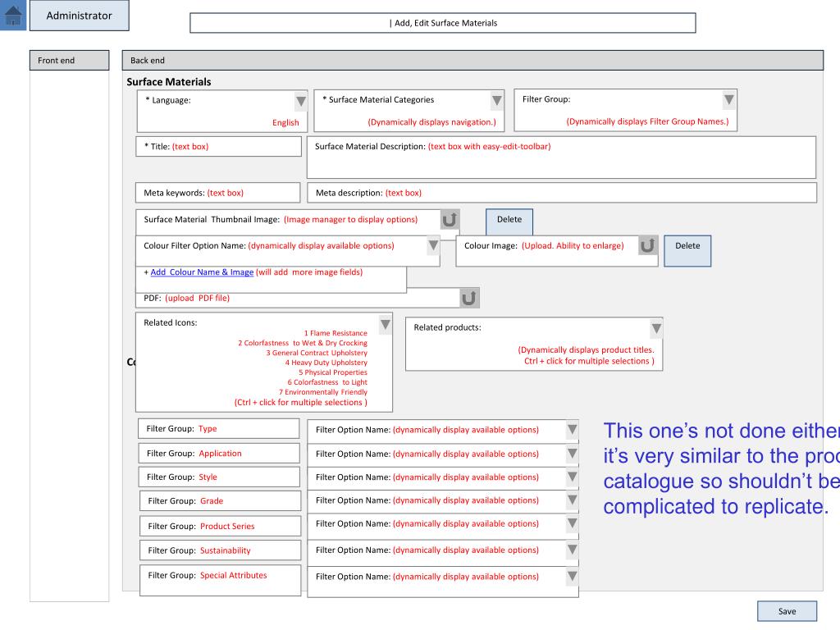Screen dimensions: 840x630
Task: Switch to the Back end tab
Action: pos(472,61)
